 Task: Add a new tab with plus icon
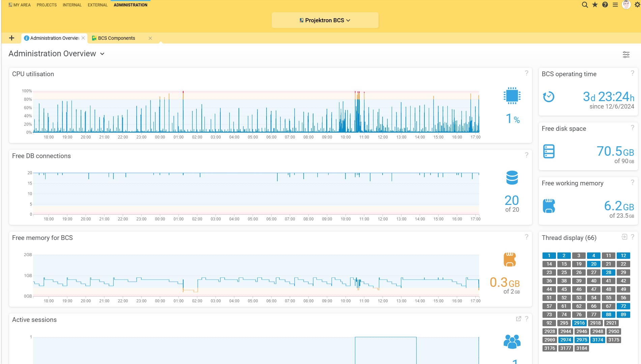tap(11, 38)
